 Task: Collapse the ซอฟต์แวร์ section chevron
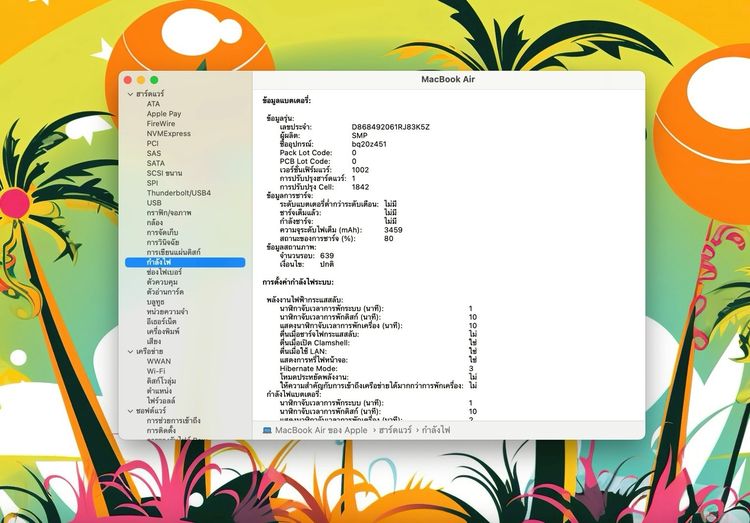click(130, 411)
